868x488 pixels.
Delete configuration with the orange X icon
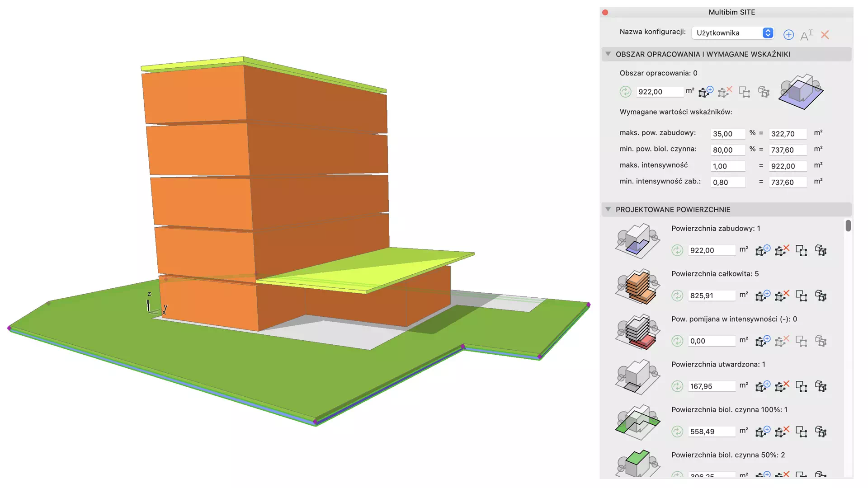pyautogui.click(x=825, y=35)
